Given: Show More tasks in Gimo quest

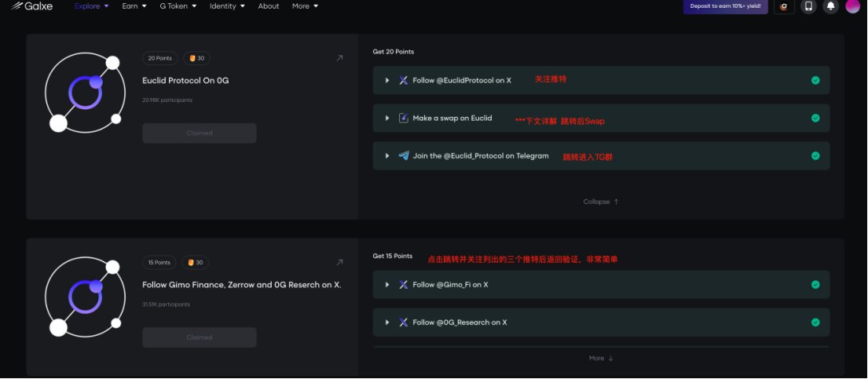Looking at the screenshot, I should tap(601, 358).
